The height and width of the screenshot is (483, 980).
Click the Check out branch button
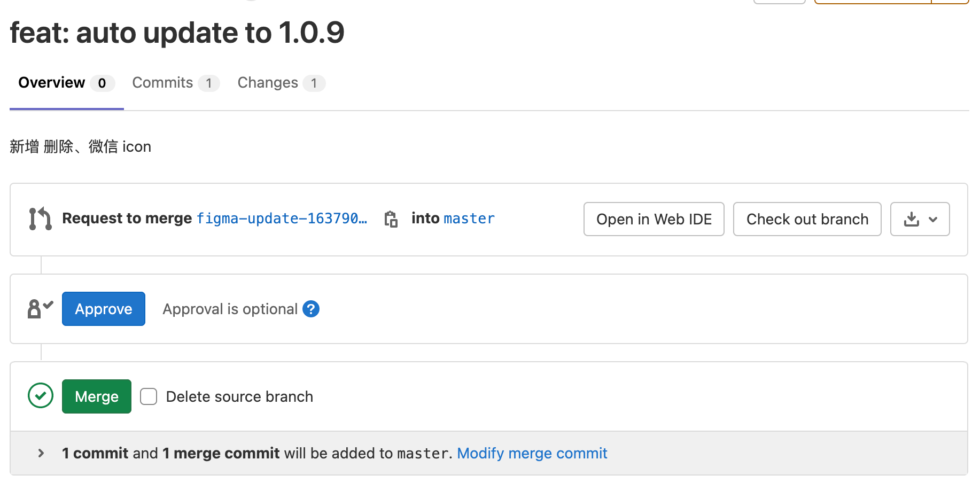click(x=807, y=219)
